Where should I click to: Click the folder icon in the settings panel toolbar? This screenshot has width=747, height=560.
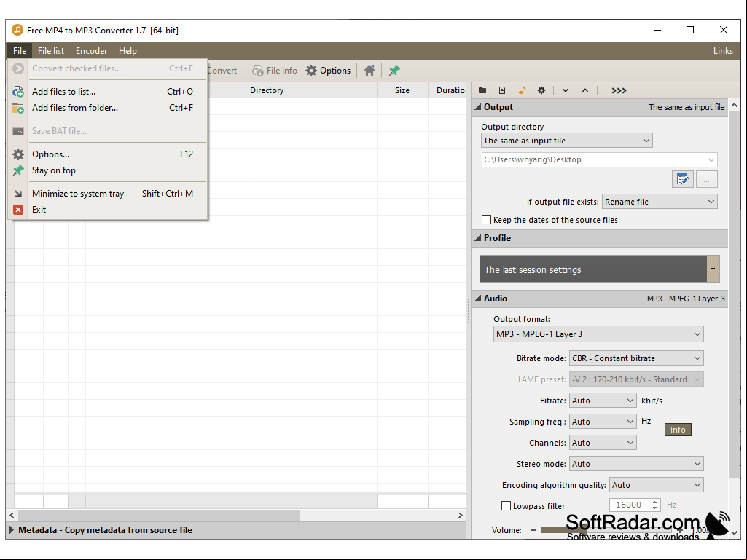482,90
